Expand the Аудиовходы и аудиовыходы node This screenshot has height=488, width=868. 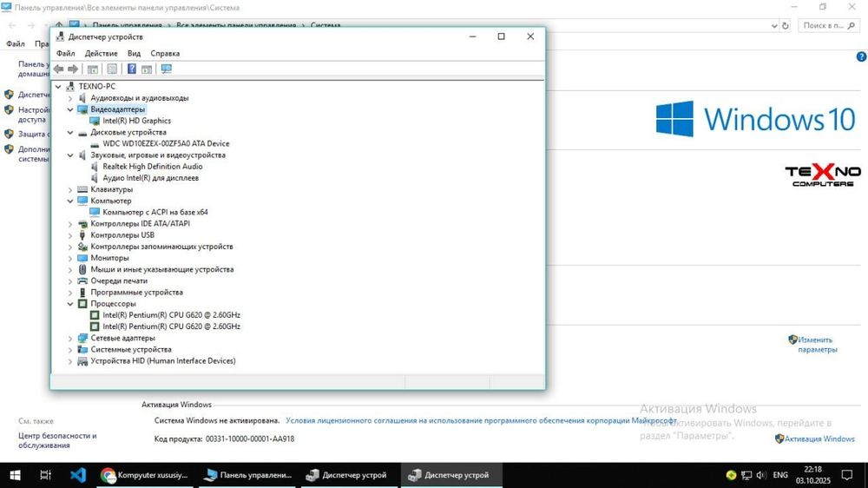click(70, 98)
